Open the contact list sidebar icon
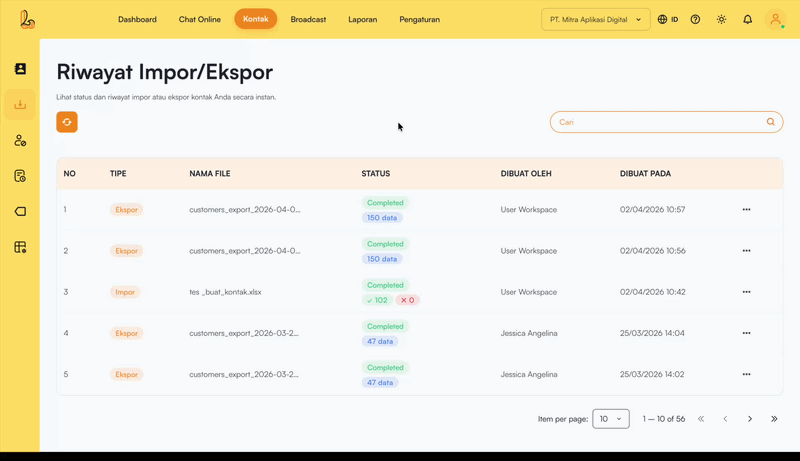This screenshot has width=800, height=461. [20, 69]
